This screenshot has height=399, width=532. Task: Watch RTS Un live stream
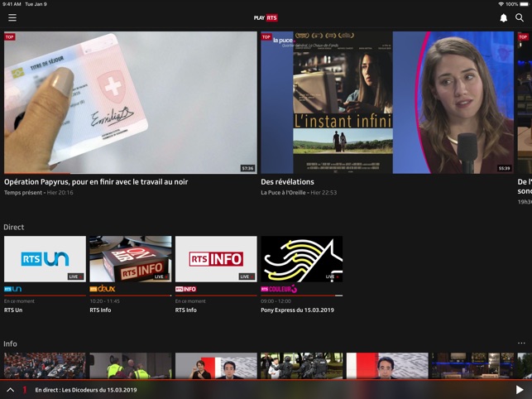[x=46, y=259]
